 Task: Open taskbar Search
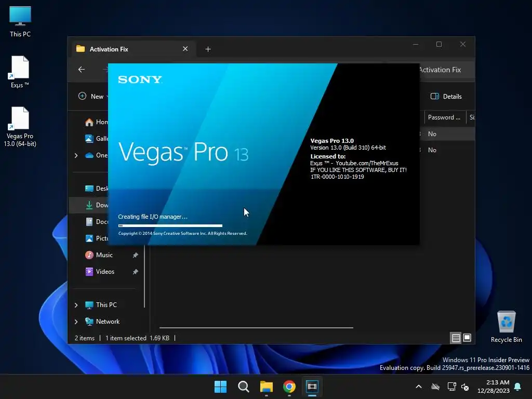[x=243, y=387]
